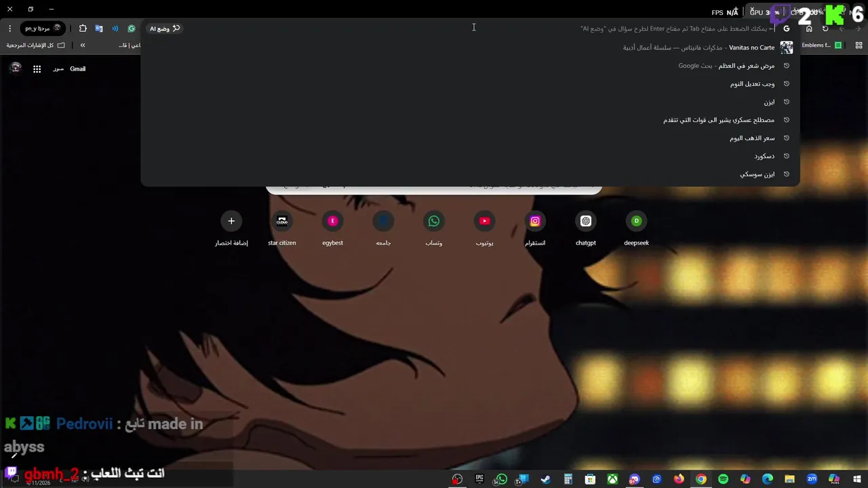Click the إضافة اختصار add shortcut button
Screen dimensions: 868x488
click(x=231, y=228)
